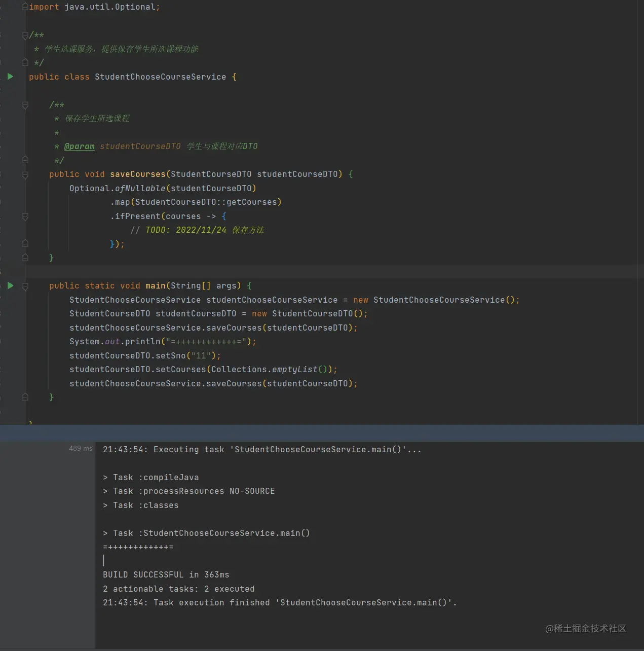Click the "=++++++++++++=" string literal in code

206,342
